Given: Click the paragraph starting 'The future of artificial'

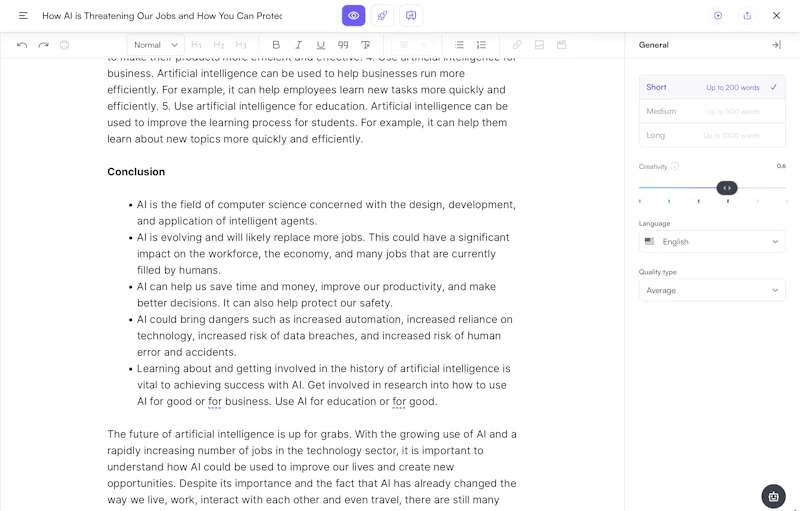Looking at the screenshot, I should (x=312, y=467).
